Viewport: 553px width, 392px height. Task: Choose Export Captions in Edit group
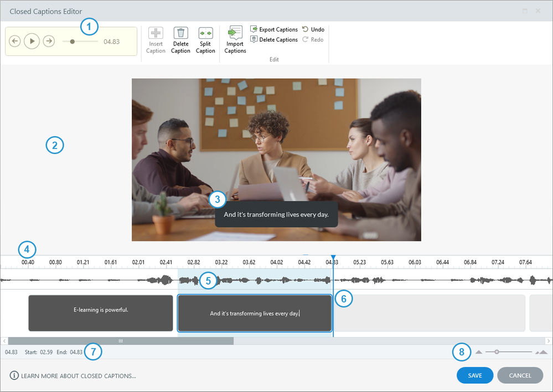(x=275, y=29)
